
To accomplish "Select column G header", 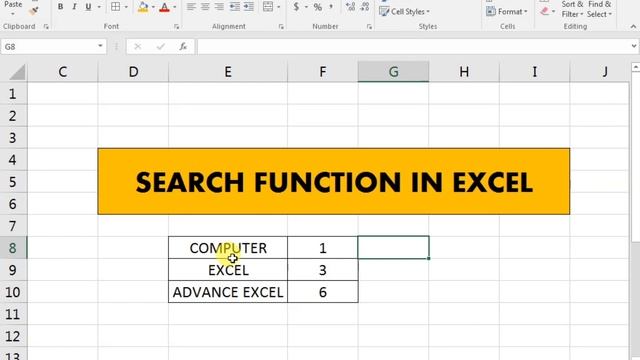I will (x=393, y=72).
